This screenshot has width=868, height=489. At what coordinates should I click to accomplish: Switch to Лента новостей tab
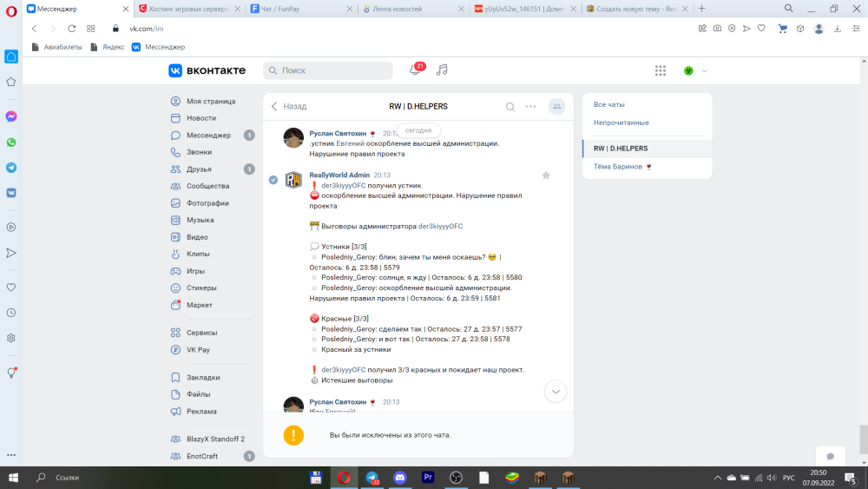point(413,9)
